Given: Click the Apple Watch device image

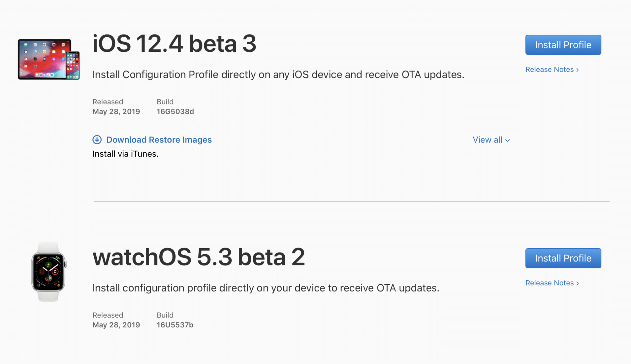Looking at the screenshot, I should coord(49,272).
